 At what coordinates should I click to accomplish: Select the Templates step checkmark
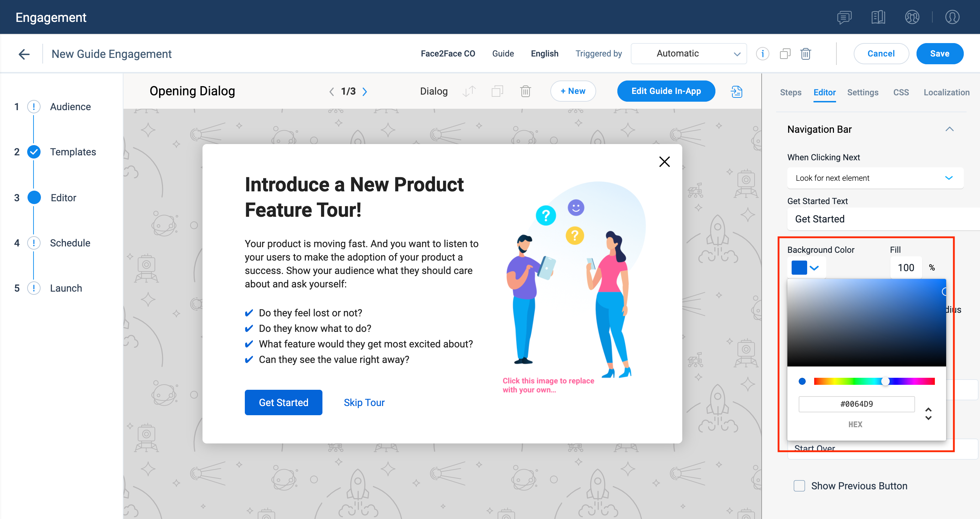pyautogui.click(x=34, y=152)
